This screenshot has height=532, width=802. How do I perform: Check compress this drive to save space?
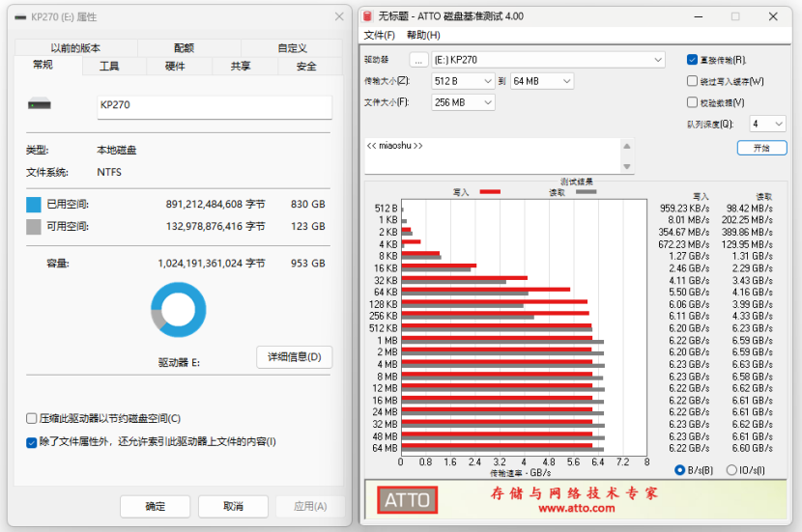point(31,418)
